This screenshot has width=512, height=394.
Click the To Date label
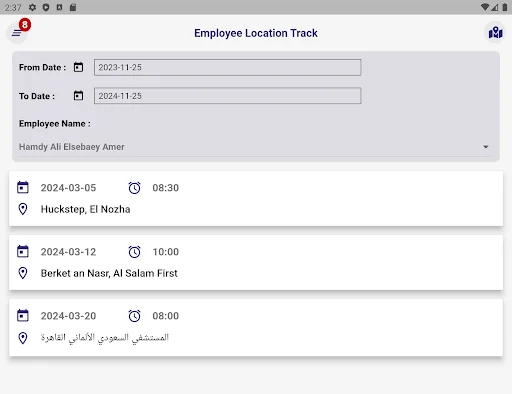point(37,96)
